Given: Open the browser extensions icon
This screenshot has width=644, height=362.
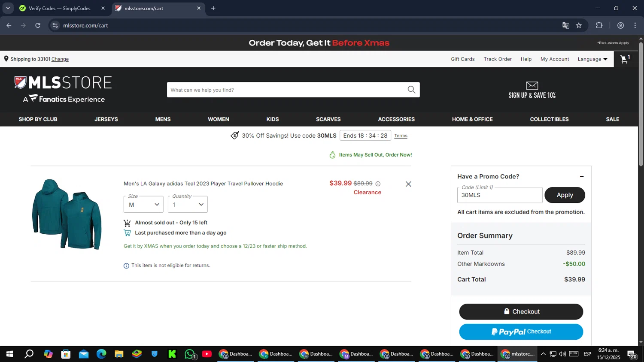Looking at the screenshot, I should coord(599,25).
